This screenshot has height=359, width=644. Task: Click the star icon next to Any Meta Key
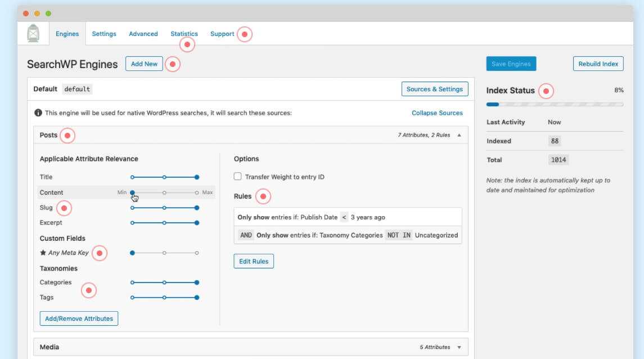tap(43, 253)
